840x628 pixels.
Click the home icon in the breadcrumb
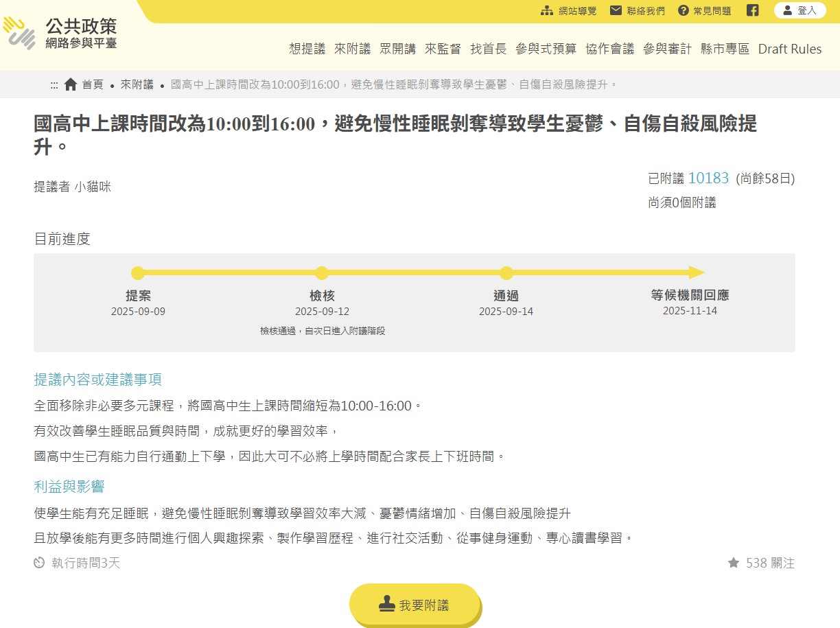tap(71, 84)
